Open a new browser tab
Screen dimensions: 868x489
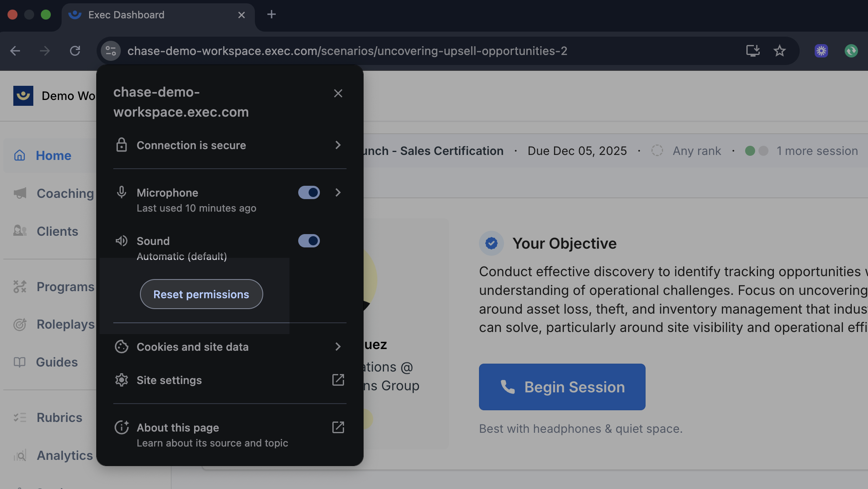272,15
